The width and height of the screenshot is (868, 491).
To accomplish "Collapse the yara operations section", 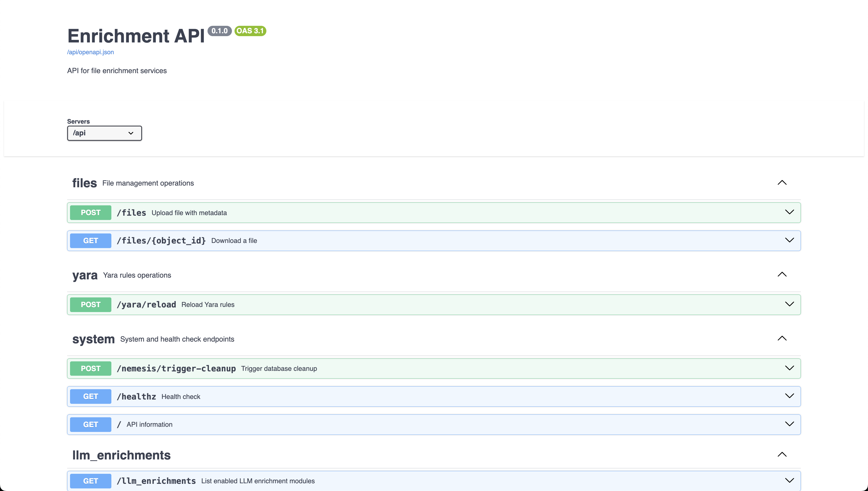I will click(782, 274).
